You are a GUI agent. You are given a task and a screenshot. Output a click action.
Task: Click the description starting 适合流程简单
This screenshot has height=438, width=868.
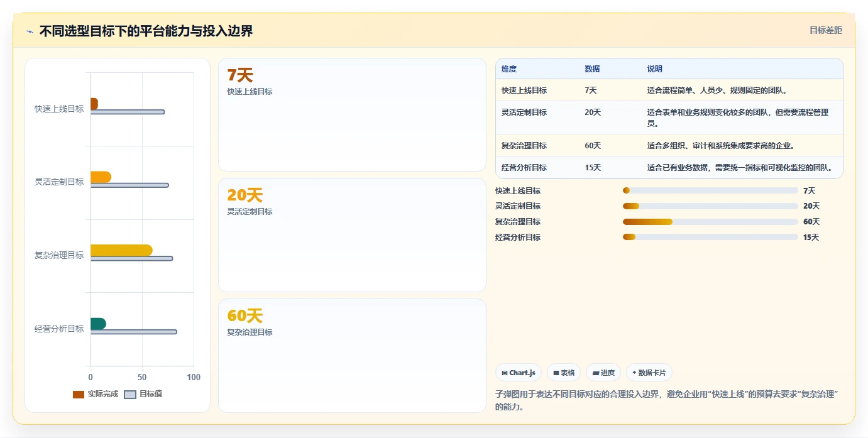[x=717, y=90]
